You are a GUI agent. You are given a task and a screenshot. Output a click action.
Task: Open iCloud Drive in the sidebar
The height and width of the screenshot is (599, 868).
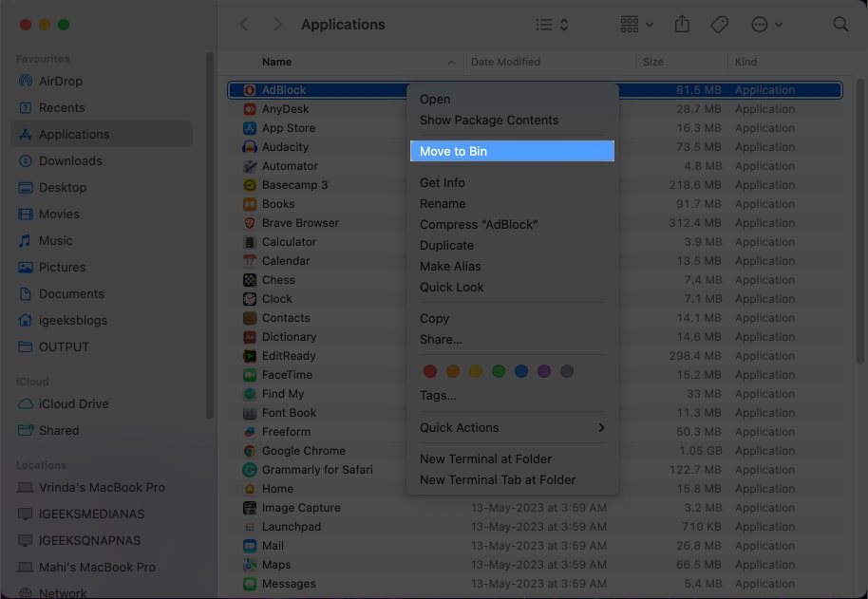coord(102,403)
